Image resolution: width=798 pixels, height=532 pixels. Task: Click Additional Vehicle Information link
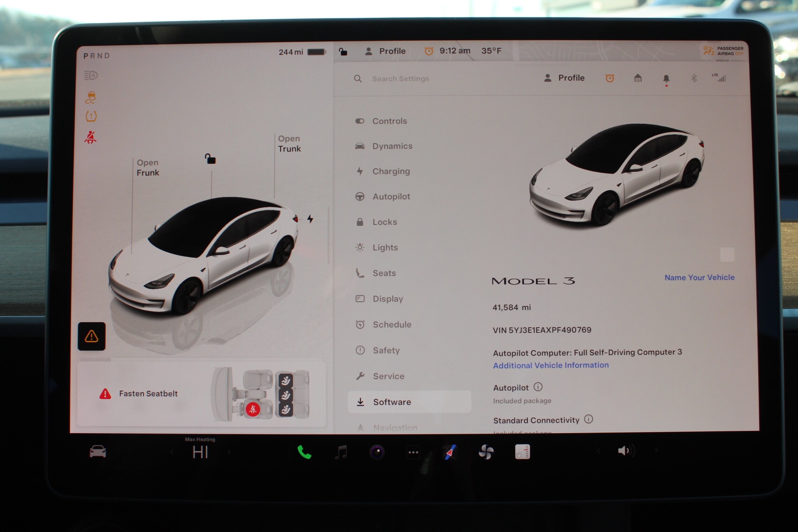click(551, 365)
